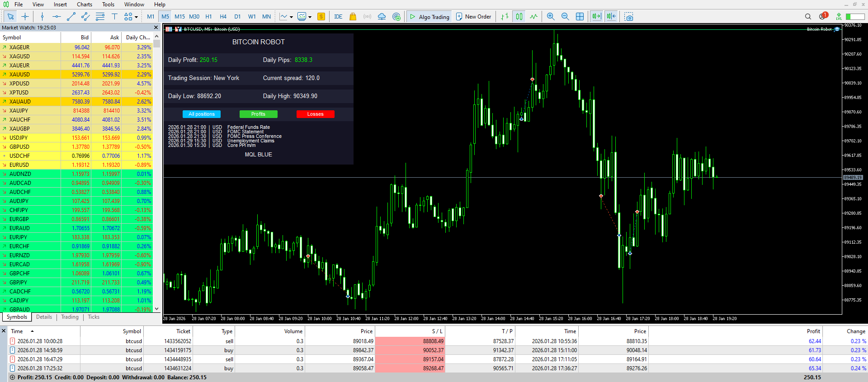Click the yellow dollar trading icon
868x382 pixels.
point(321,17)
